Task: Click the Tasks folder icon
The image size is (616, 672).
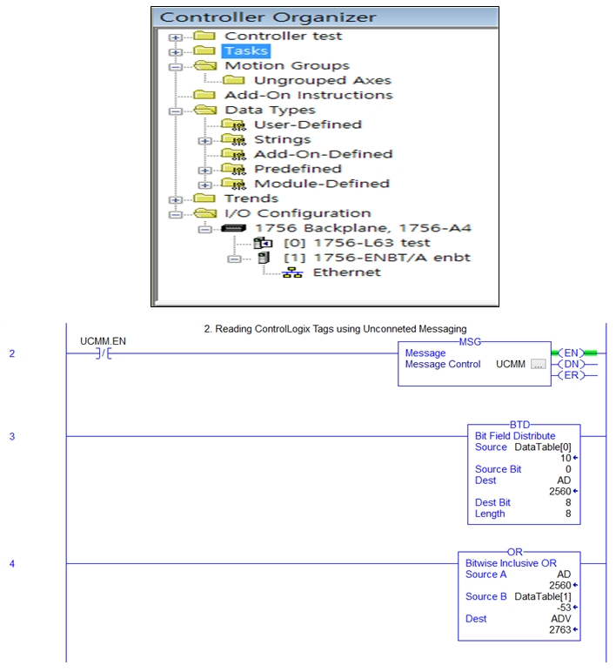Action: coord(204,50)
